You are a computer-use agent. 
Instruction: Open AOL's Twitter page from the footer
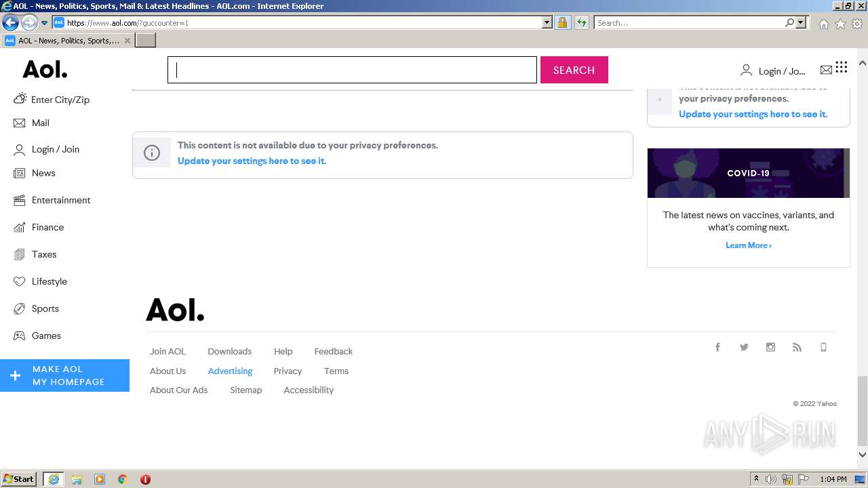(x=744, y=347)
